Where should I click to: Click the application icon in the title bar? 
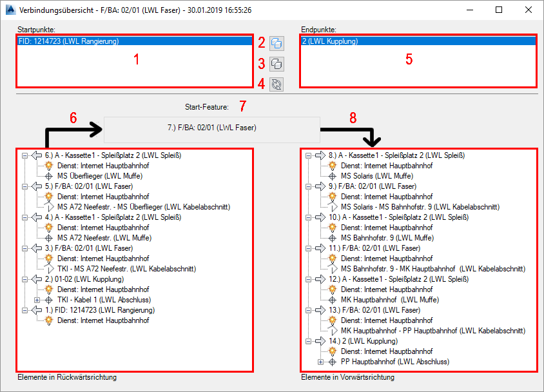point(10,10)
